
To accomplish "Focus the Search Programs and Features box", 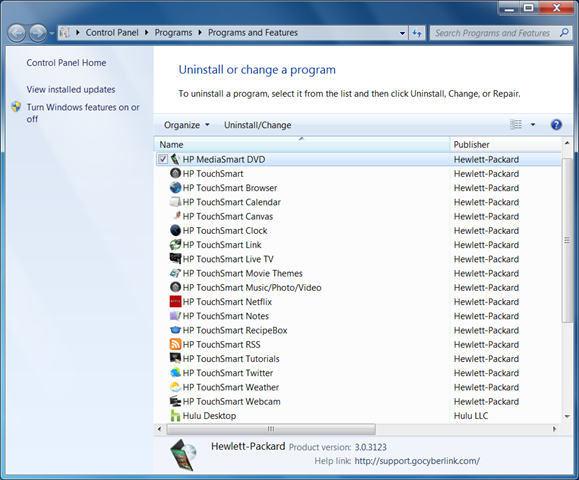I will (x=493, y=33).
